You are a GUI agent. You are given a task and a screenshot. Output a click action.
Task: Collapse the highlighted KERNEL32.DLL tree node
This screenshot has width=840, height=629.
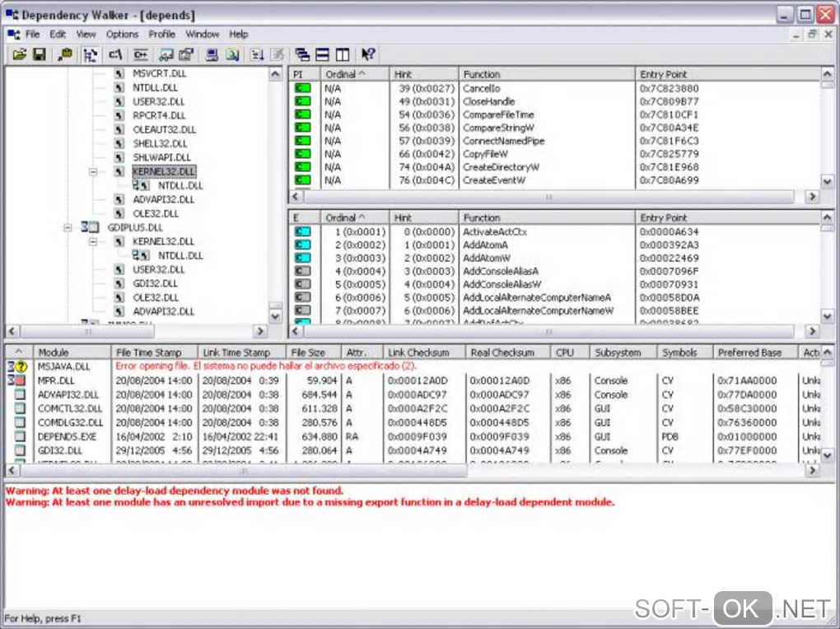point(93,172)
